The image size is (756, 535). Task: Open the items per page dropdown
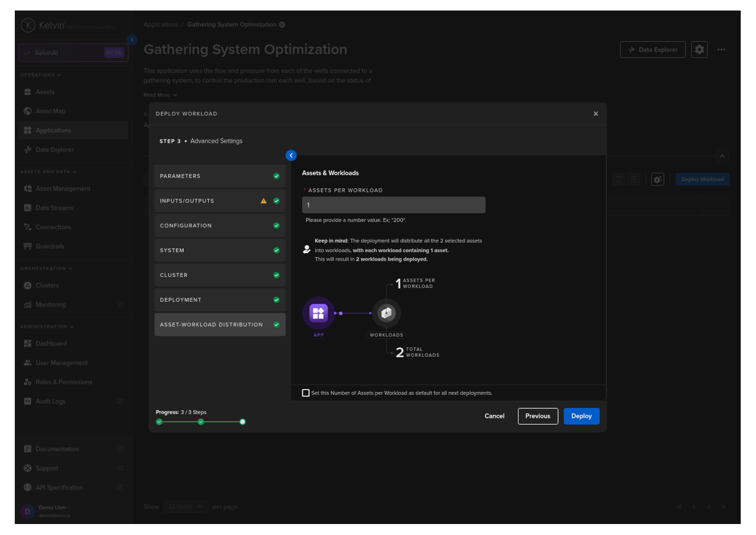[185, 507]
